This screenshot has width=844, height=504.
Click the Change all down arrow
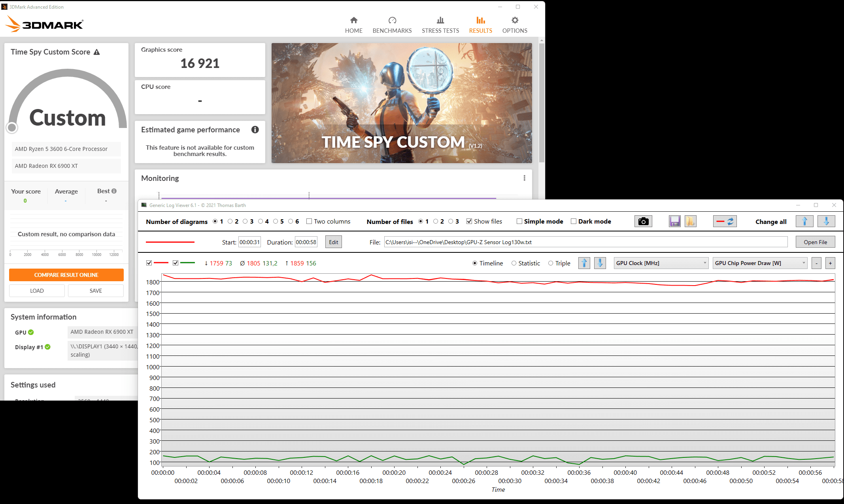pos(826,221)
